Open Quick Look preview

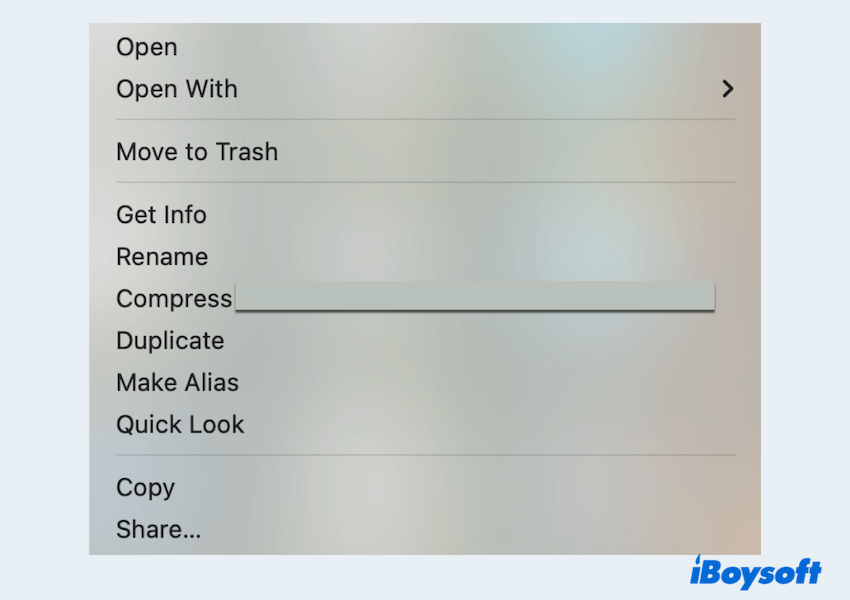180,425
